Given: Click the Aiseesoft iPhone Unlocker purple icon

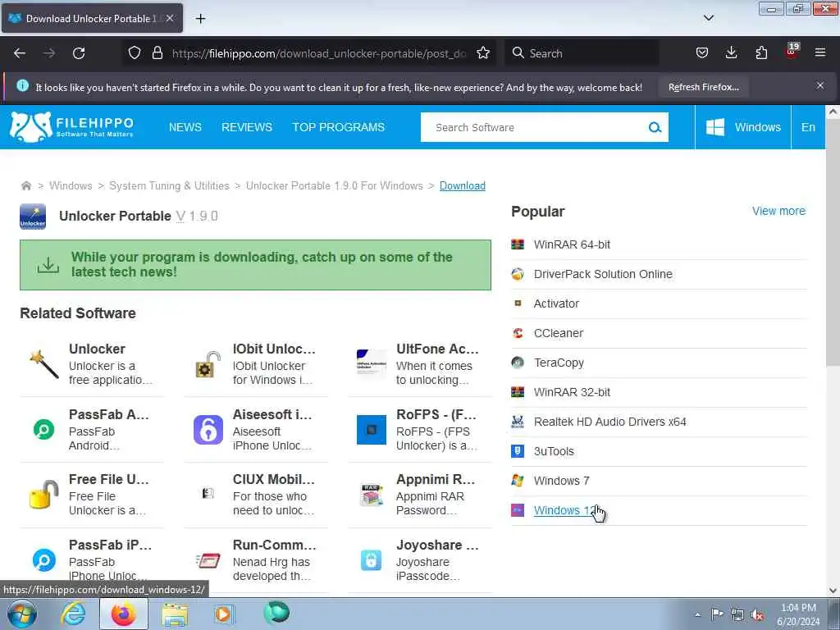Looking at the screenshot, I should (x=208, y=430).
